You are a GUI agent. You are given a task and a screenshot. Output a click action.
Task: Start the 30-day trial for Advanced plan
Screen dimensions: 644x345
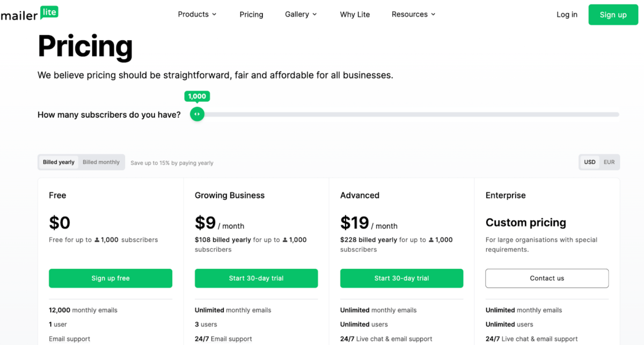tap(401, 278)
